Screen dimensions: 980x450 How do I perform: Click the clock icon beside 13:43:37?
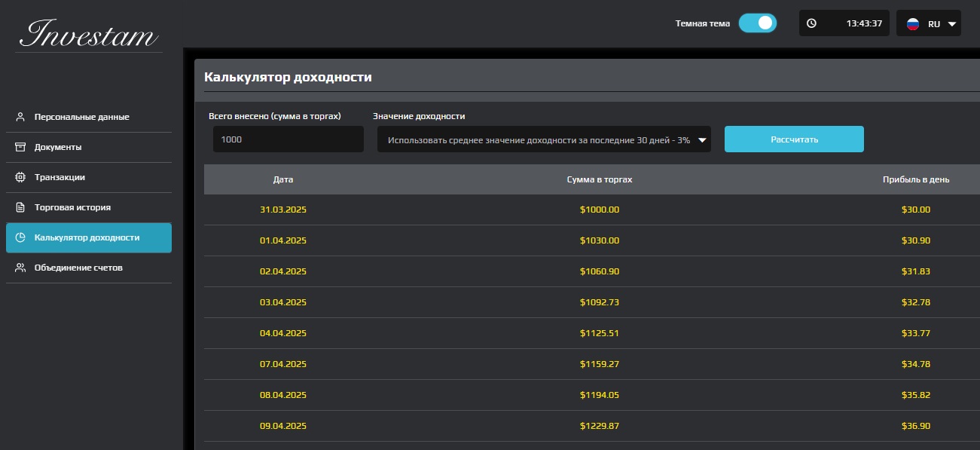[812, 23]
